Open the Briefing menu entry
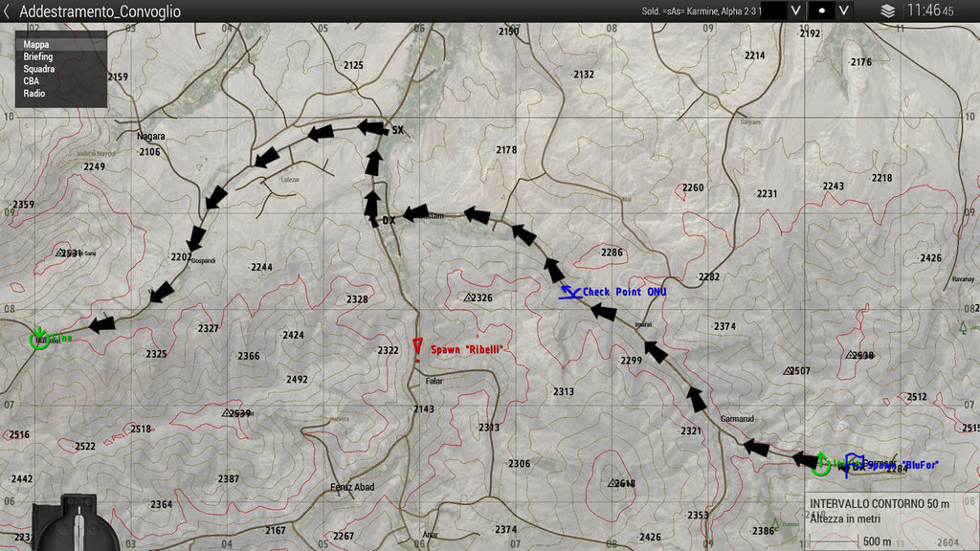This screenshot has height=551, width=980. (x=38, y=57)
